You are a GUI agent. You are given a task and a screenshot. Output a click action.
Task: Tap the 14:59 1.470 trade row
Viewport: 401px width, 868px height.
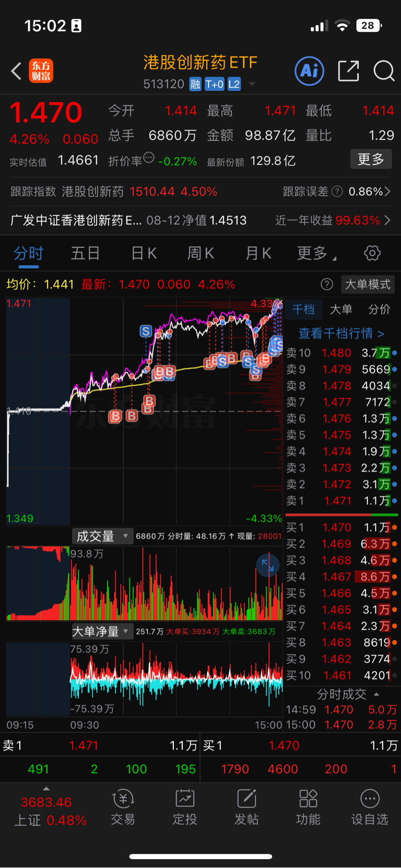pos(341,710)
